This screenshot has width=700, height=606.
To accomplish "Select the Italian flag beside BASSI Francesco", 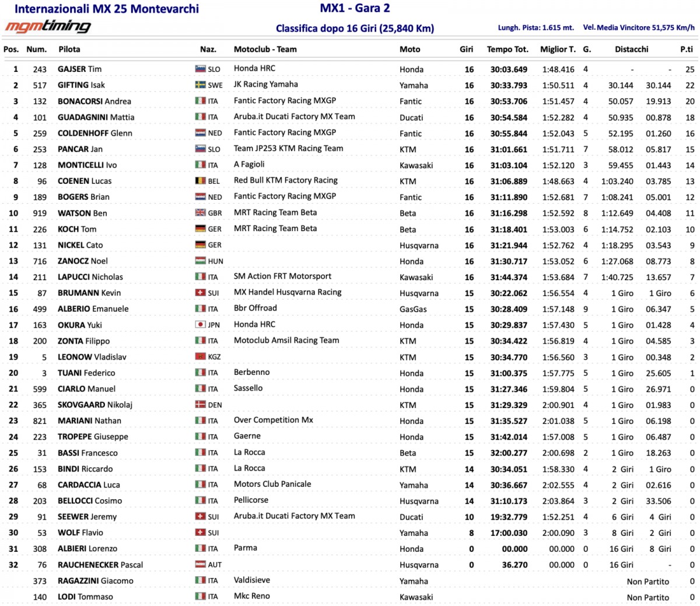I will [200, 452].
